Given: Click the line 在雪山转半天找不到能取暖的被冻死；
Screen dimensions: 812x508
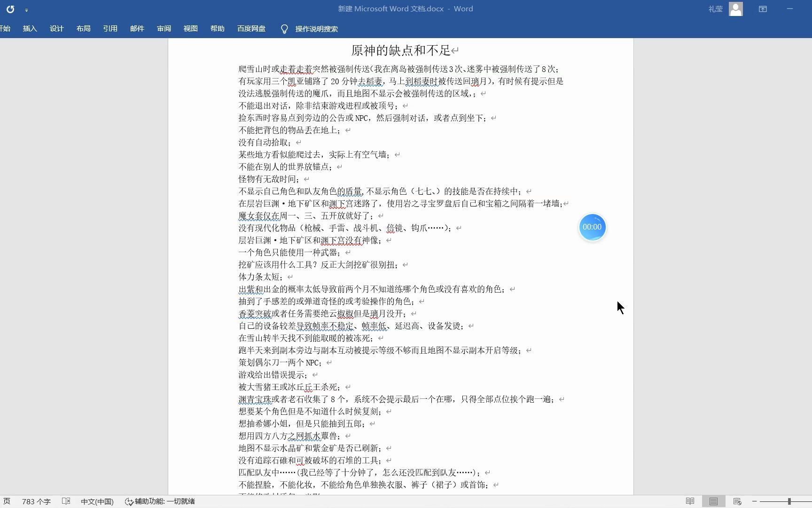Looking at the screenshot, I should tap(306, 338).
